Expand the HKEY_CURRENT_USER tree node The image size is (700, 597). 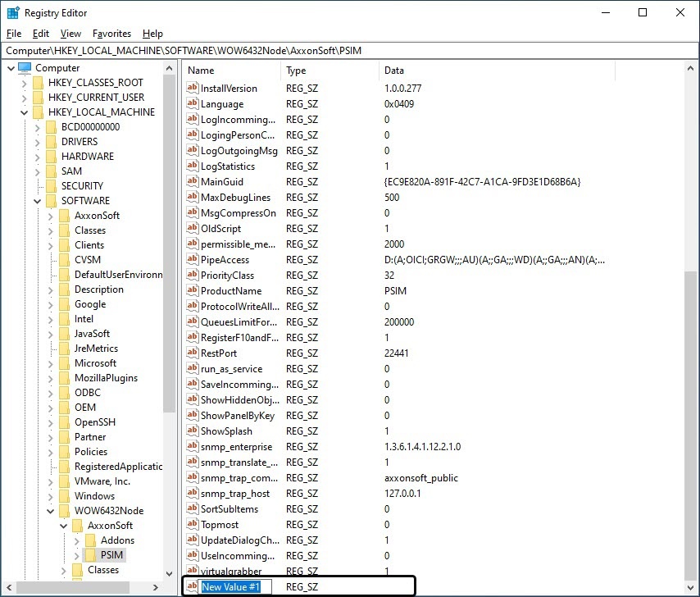tap(24, 98)
